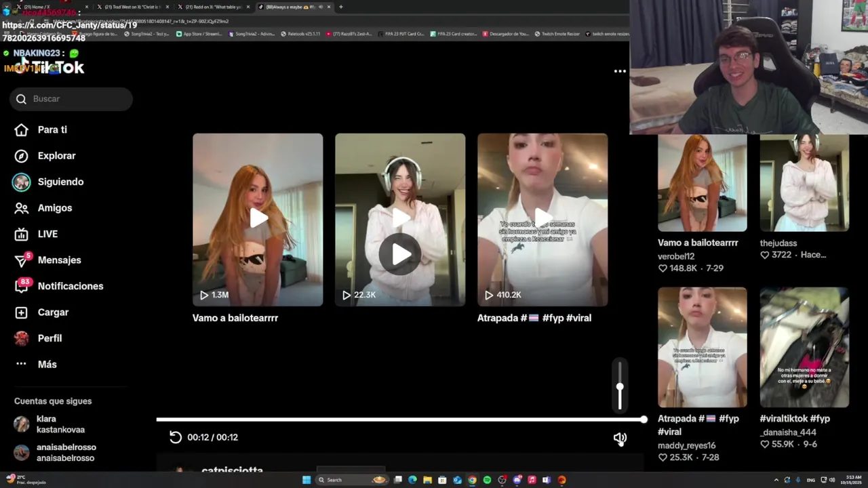
Task: Replay the video with the circular arrow
Action: coord(176,437)
